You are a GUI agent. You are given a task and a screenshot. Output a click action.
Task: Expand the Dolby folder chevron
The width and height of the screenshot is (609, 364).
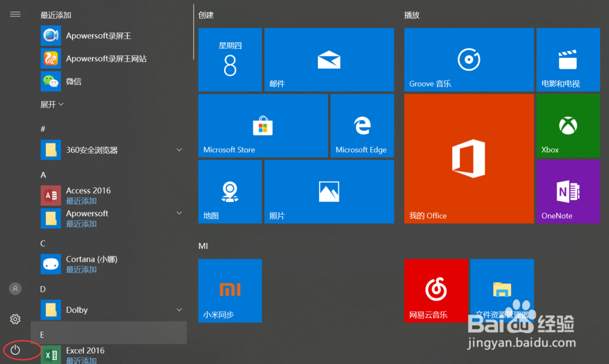coord(179,310)
